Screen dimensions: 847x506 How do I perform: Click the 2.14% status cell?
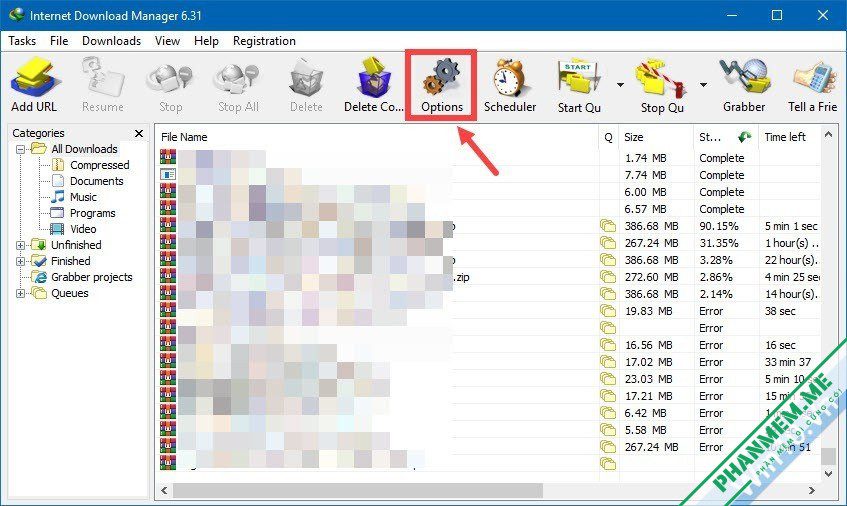(716, 294)
